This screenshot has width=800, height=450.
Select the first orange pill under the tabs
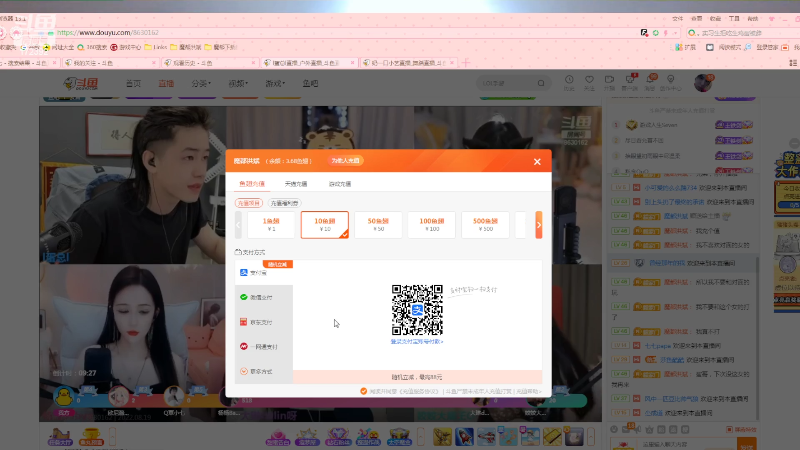pyautogui.click(x=248, y=203)
